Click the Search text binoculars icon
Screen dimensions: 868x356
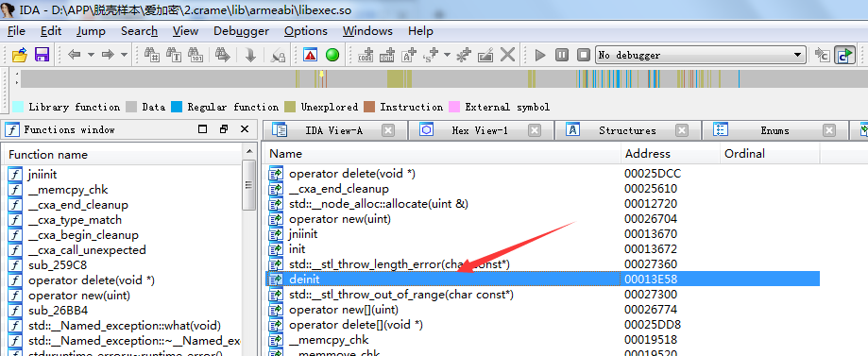175,55
